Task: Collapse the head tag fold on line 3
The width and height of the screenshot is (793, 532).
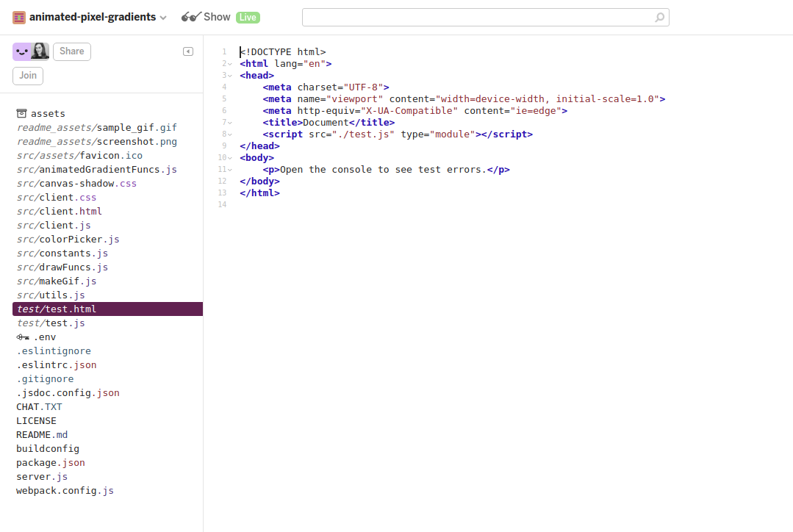Action: [230, 76]
